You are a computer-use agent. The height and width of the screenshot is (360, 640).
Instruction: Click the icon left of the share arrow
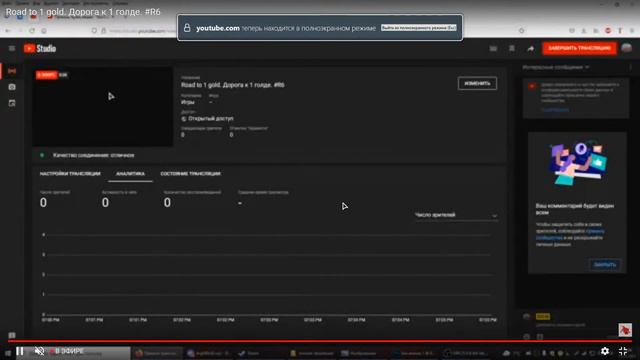click(512, 49)
